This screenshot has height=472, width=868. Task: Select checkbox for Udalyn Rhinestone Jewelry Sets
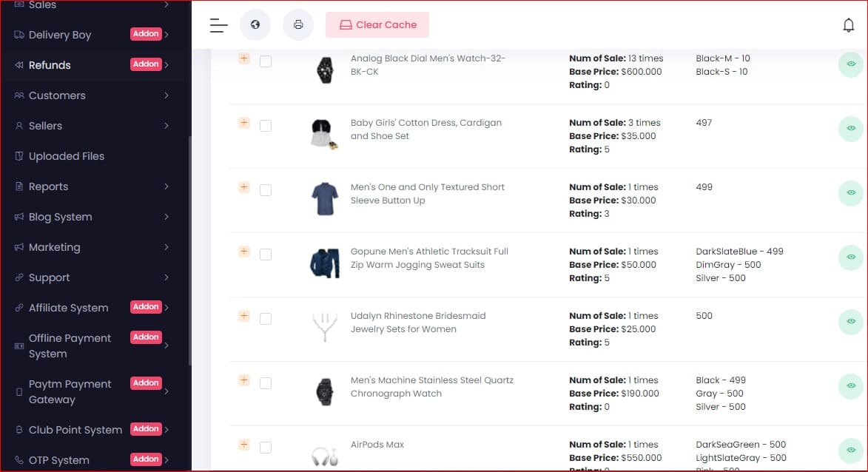coord(266,319)
